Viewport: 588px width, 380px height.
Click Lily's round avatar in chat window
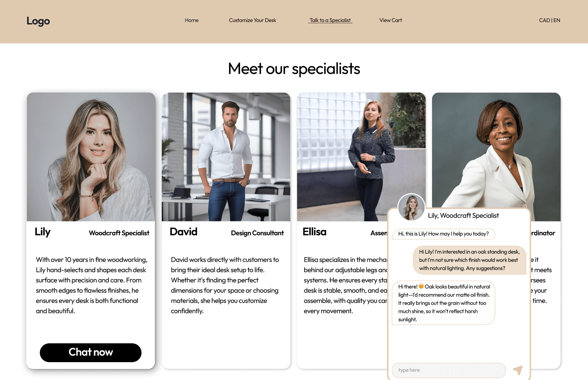pyautogui.click(x=411, y=207)
